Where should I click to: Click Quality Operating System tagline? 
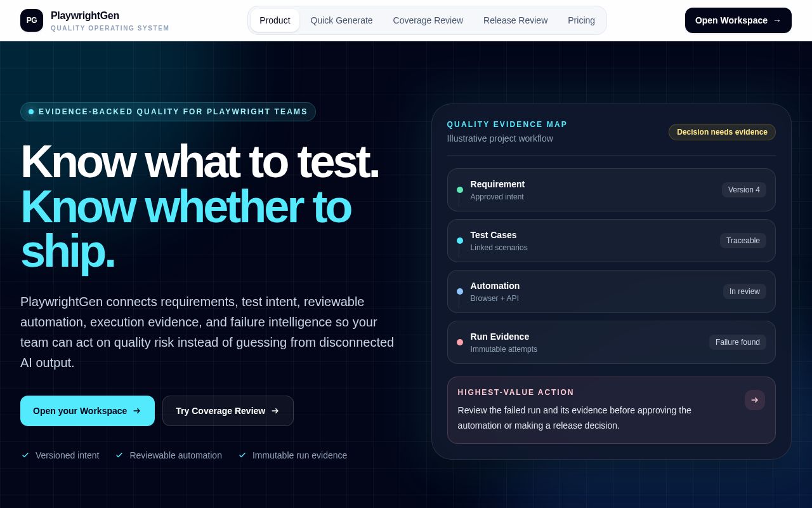click(110, 29)
